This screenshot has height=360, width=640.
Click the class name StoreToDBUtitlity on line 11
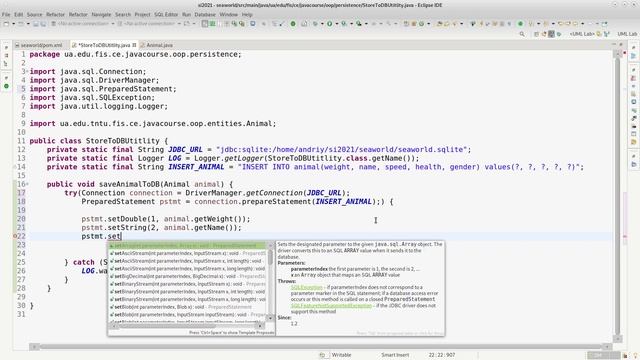(x=122, y=141)
